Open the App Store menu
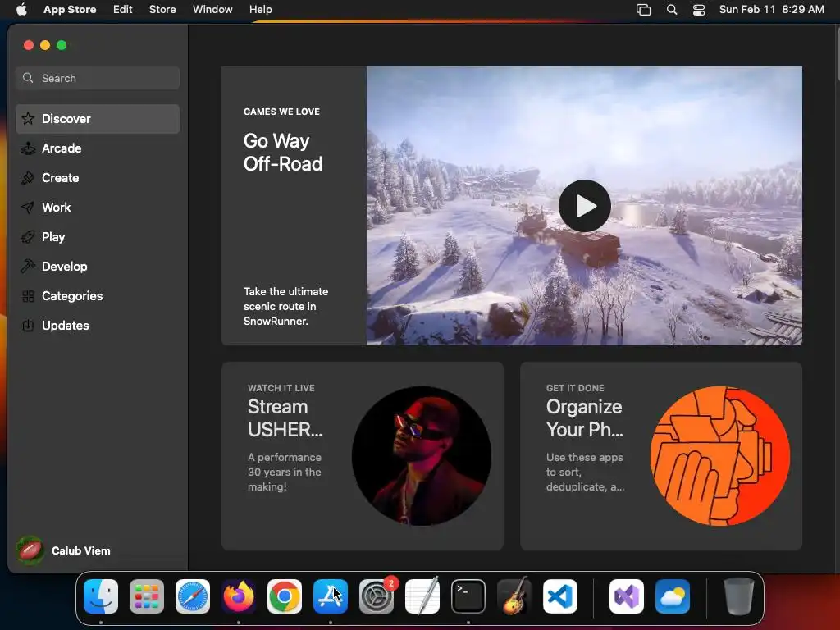The image size is (840, 630). click(70, 9)
